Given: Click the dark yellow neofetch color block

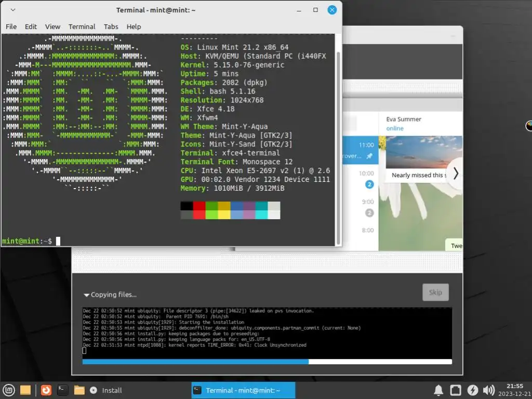Looking at the screenshot, I should [x=224, y=206].
